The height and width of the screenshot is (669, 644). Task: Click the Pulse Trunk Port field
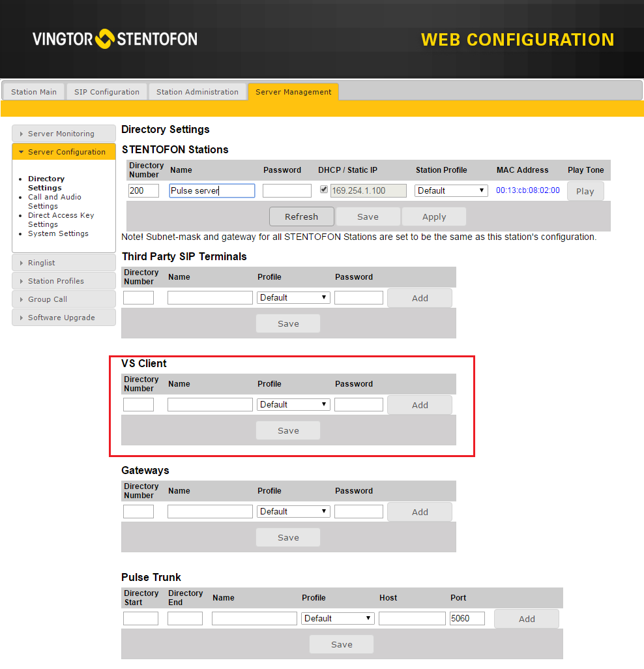[467, 618]
